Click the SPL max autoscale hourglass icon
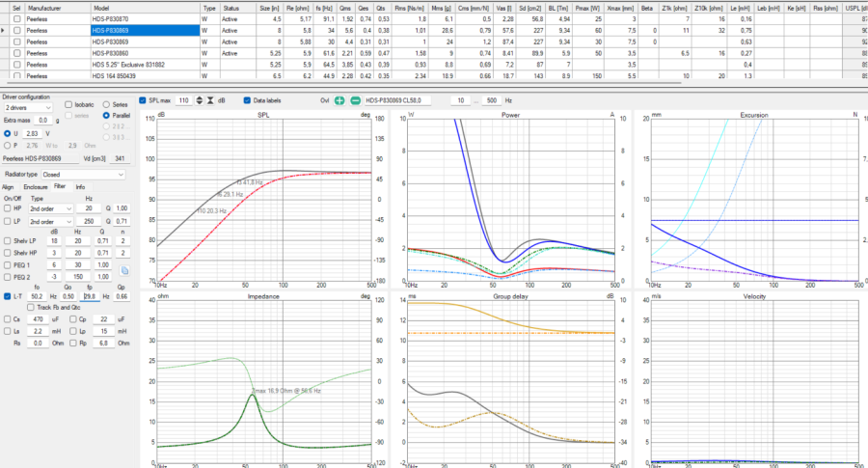The width and height of the screenshot is (868, 468). point(210,100)
